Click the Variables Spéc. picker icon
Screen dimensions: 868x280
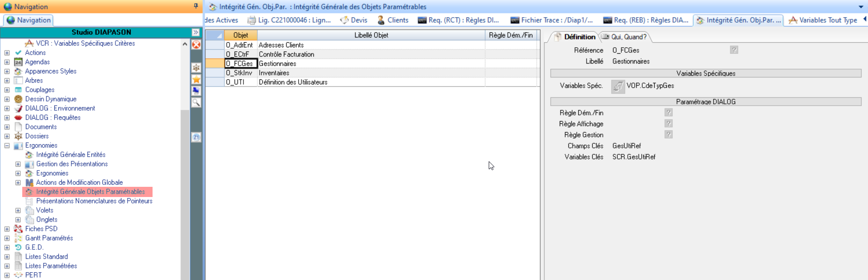618,86
